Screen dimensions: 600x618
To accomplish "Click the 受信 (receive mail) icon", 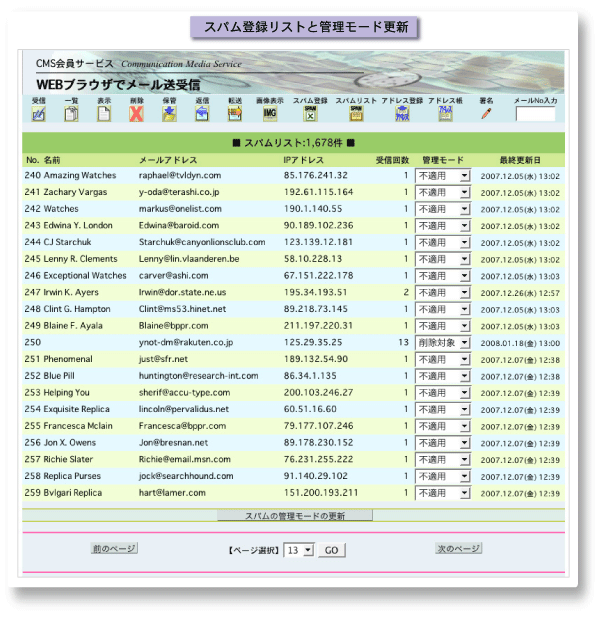I will point(38,114).
